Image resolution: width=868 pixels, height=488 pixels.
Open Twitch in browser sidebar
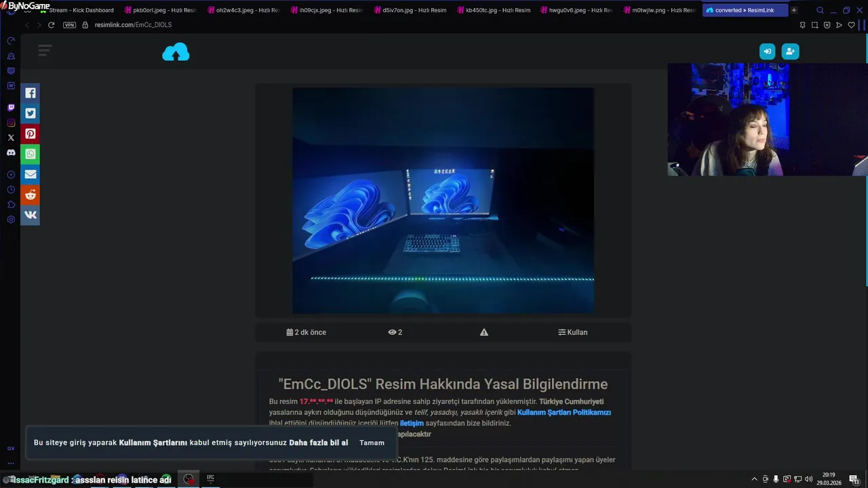tap(11, 108)
